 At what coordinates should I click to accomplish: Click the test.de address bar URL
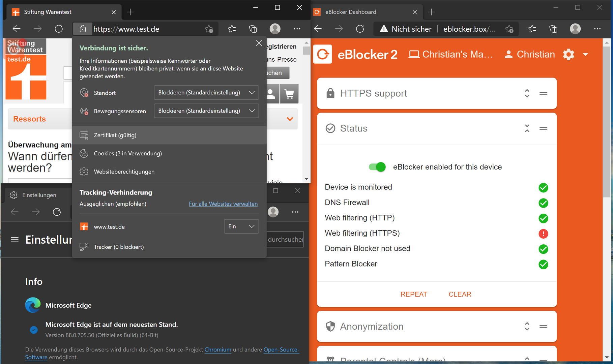pyautogui.click(x=126, y=29)
